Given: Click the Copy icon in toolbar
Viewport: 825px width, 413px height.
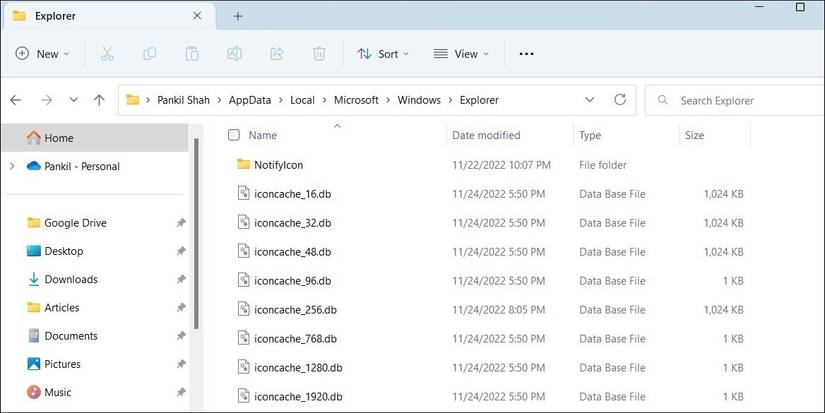Looking at the screenshot, I should [x=149, y=54].
